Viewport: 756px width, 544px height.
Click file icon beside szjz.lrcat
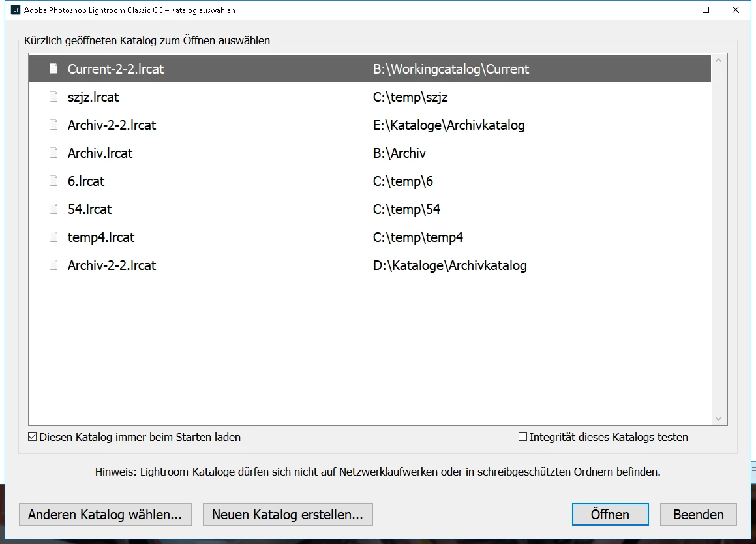pos(53,97)
